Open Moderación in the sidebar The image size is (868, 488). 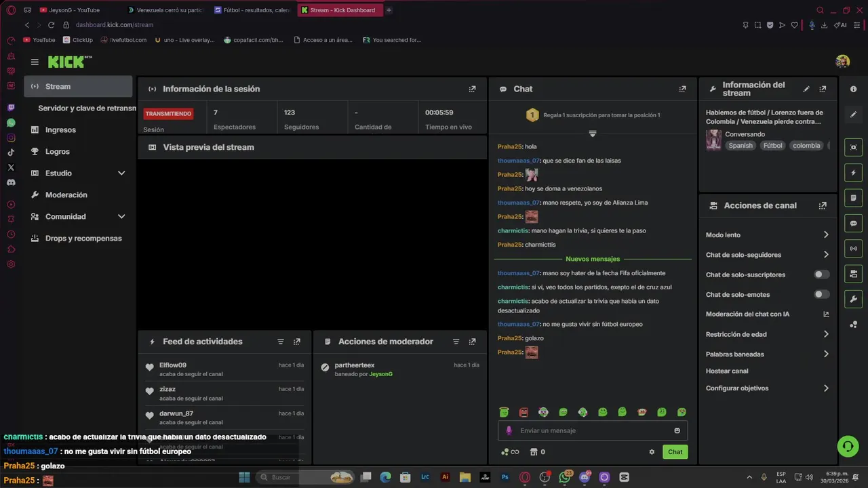point(78,195)
